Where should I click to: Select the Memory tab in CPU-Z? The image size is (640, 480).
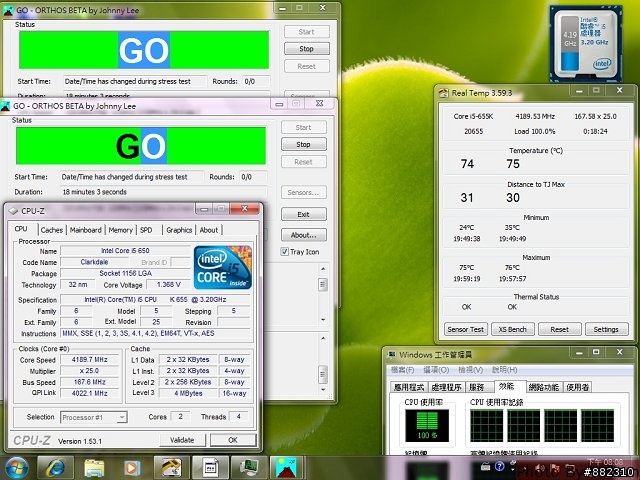[120, 230]
